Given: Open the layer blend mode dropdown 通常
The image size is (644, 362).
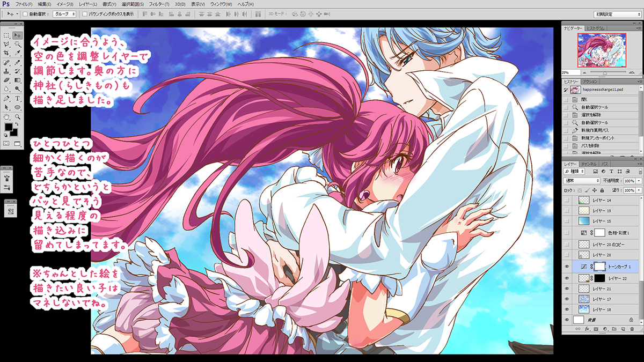Looking at the screenshot, I should click(582, 181).
